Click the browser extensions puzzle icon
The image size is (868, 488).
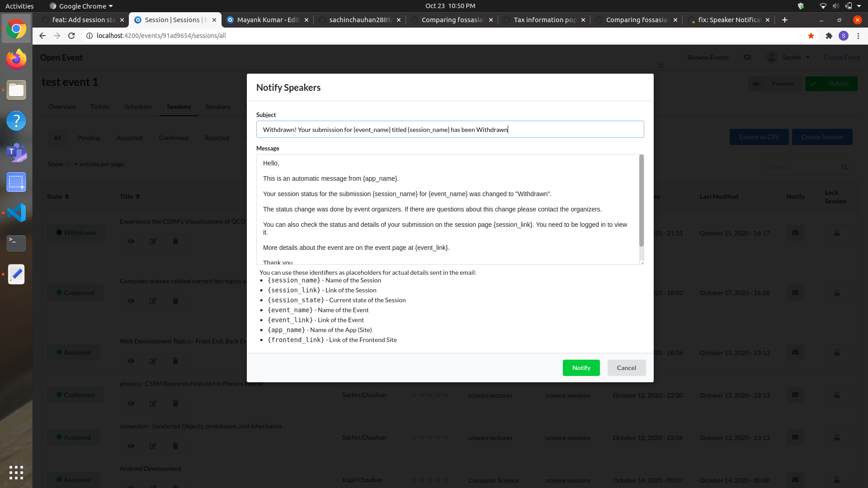pyautogui.click(x=829, y=36)
